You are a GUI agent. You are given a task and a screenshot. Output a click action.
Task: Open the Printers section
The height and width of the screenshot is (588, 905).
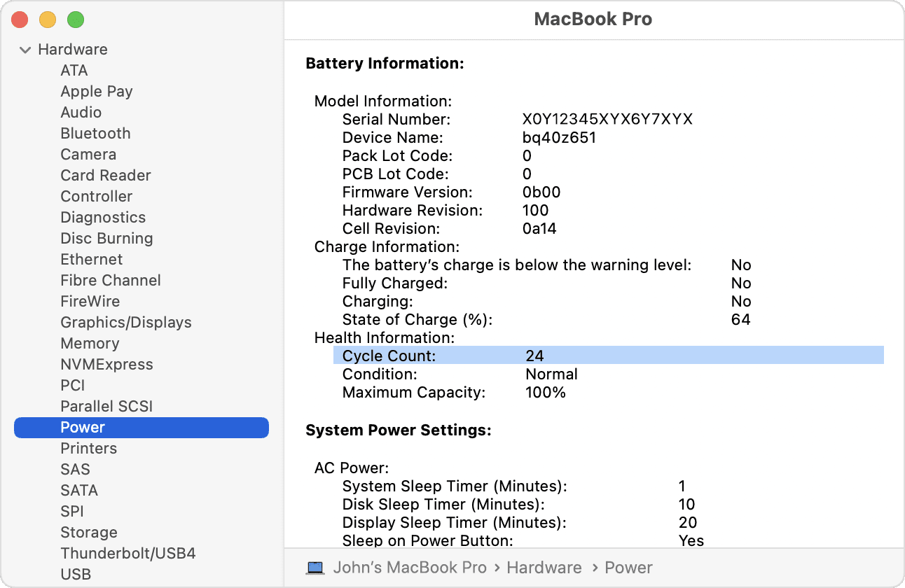click(88, 448)
